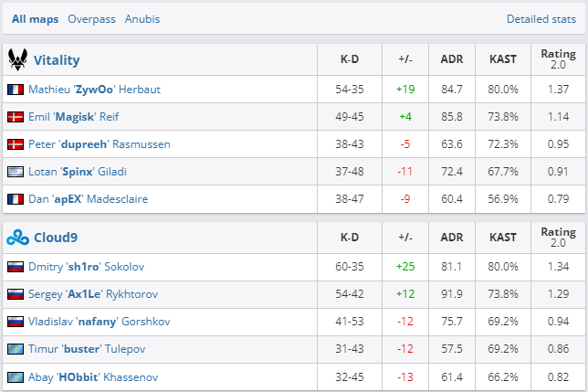Switch to the Overpass tab
Viewport: 588px width, 392px height.
pos(90,18)
